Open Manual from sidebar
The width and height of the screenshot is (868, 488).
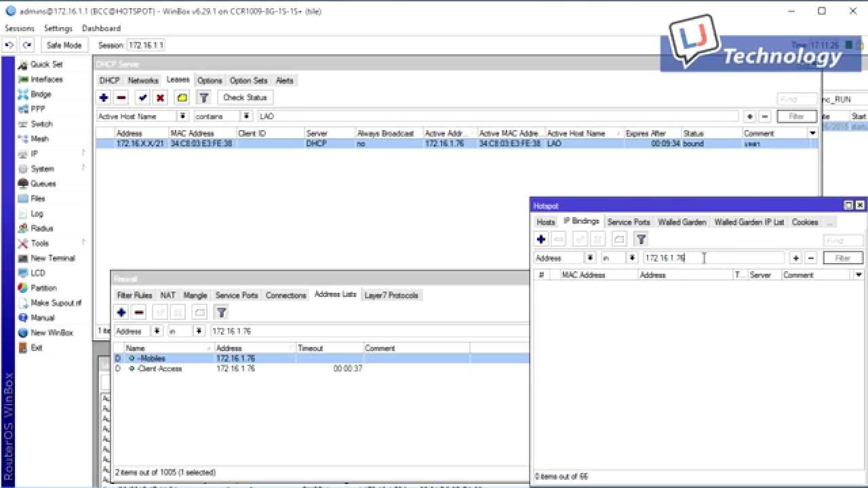click(x=42, y=318)
